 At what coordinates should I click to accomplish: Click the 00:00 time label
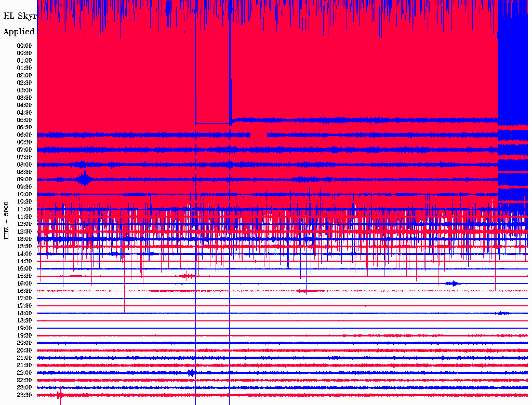click(x=24, y=46)
